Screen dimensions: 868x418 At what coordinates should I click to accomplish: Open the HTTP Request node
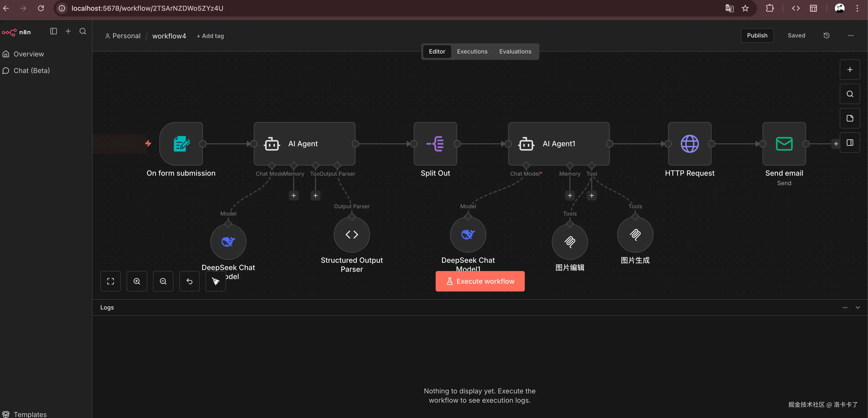(689, 144)
